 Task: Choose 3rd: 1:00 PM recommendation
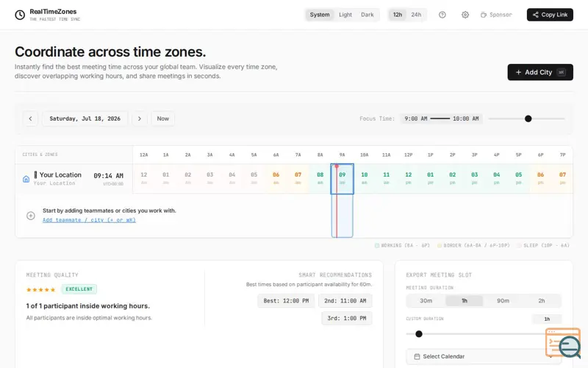(x=346, y=318)
